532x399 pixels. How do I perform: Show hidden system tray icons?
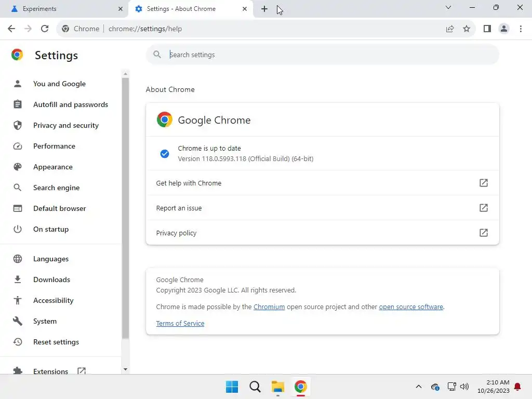(419, 387)
